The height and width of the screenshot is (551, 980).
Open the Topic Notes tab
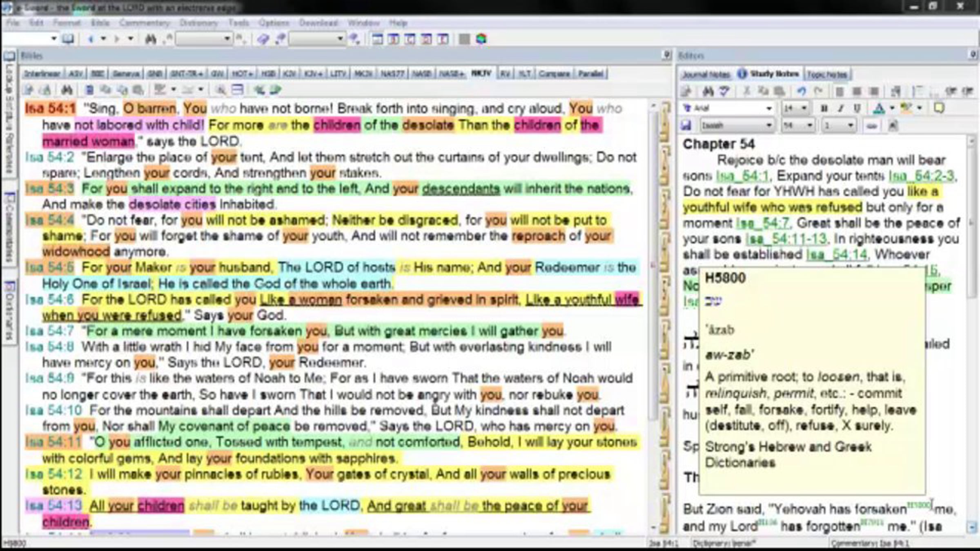(x=827, y=75)
